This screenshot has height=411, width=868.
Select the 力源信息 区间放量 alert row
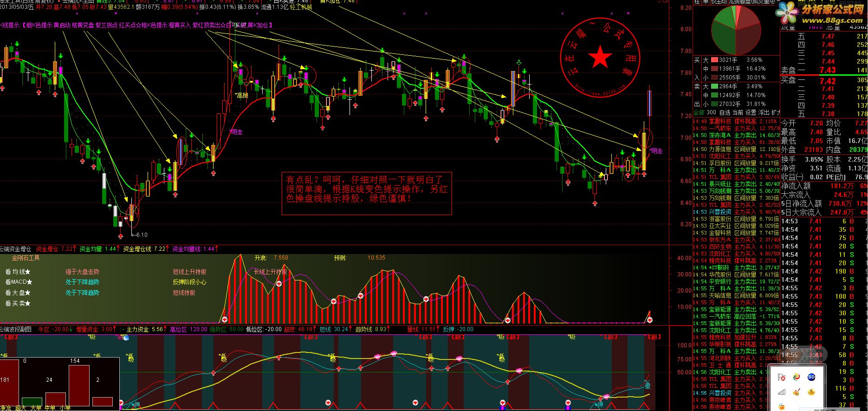pos(737,149)
